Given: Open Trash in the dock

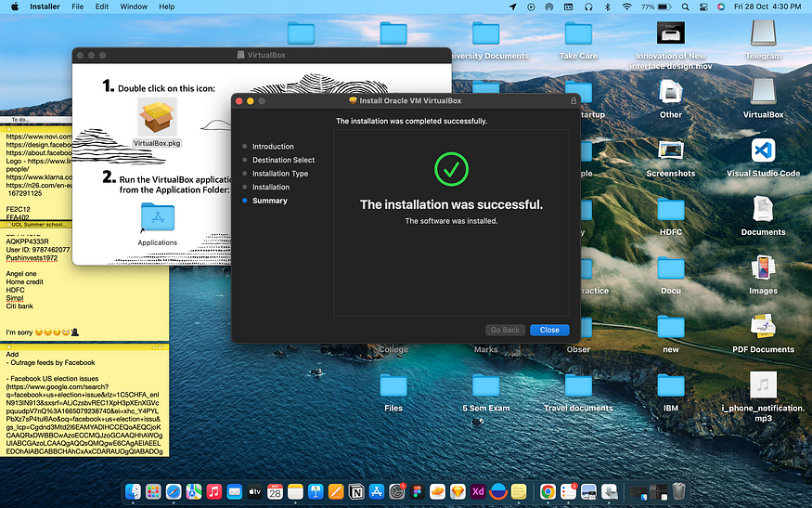Looking at the screenshot, I should [678, 491].
